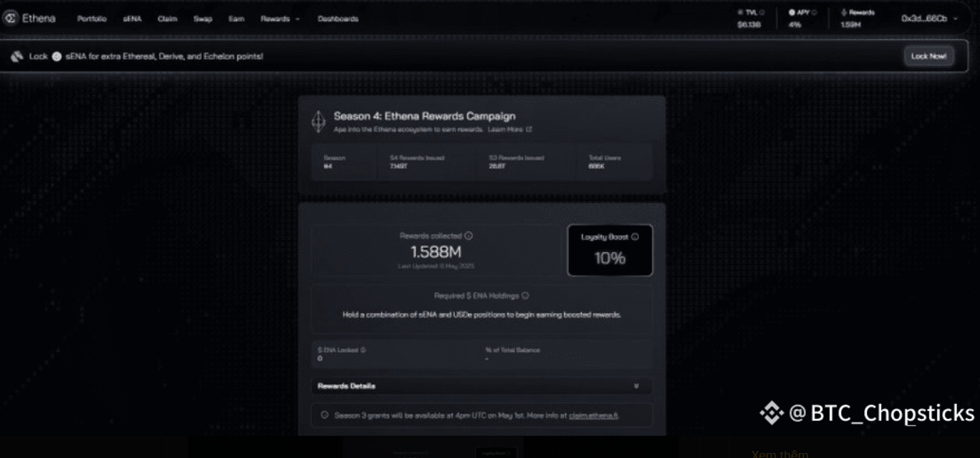Screen dimensions: 980x458
Task: Open the Claim page
Action: pyautogui.click(x=168, y=19)
